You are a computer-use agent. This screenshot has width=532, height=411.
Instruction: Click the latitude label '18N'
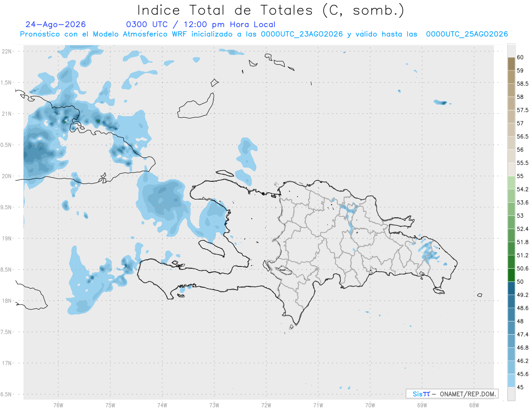pyautogui.click(x=7, y=301)
